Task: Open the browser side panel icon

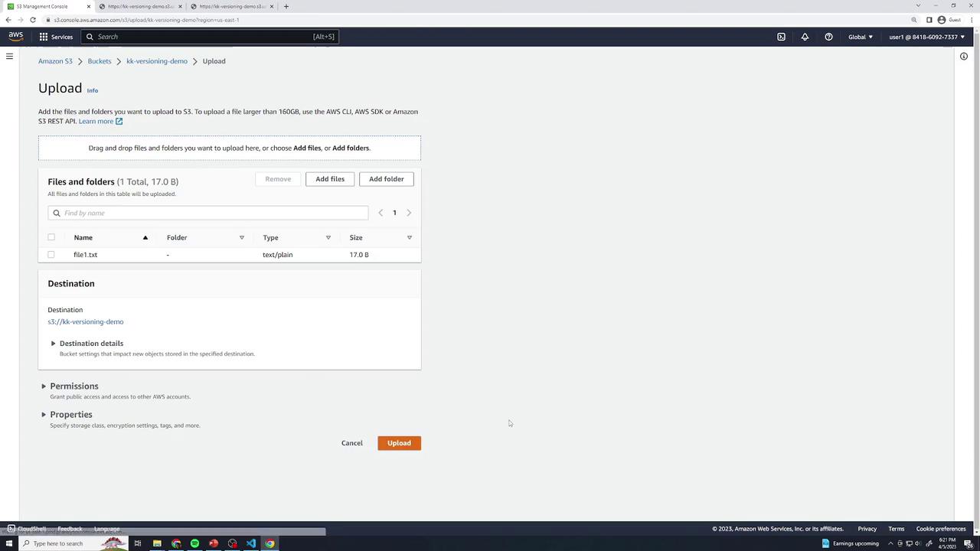Action: coord(929,20)
